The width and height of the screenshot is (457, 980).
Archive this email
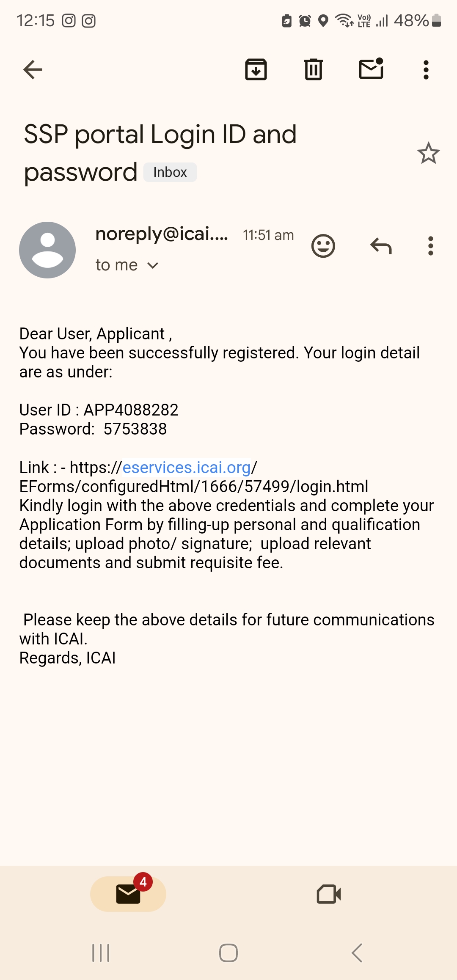point(256,70)
